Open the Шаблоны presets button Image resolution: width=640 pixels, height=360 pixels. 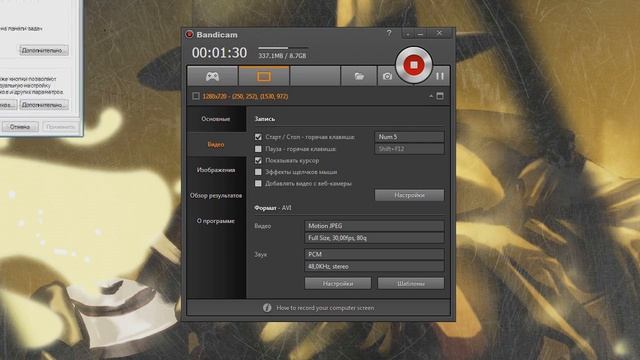coord(411,283)
